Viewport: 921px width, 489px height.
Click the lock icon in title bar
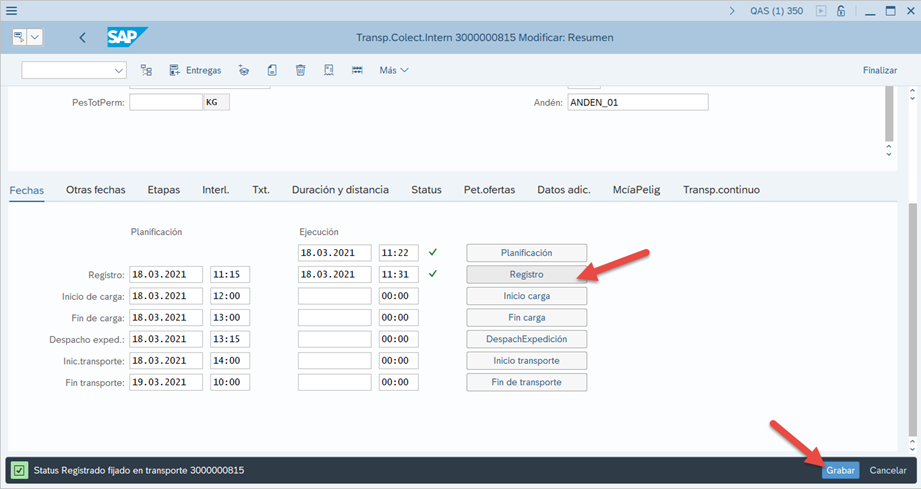click(x=841, y=11)
